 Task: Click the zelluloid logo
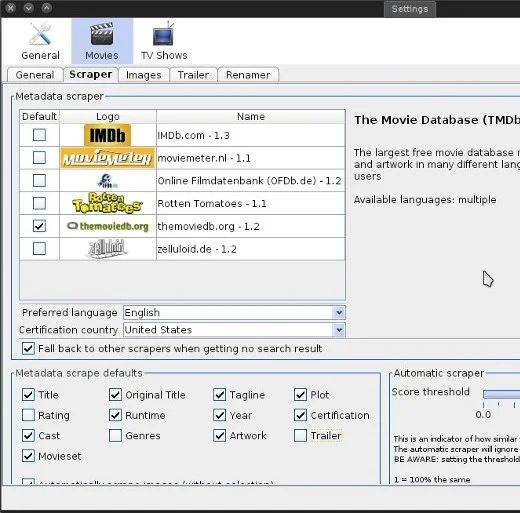(107, 249)
